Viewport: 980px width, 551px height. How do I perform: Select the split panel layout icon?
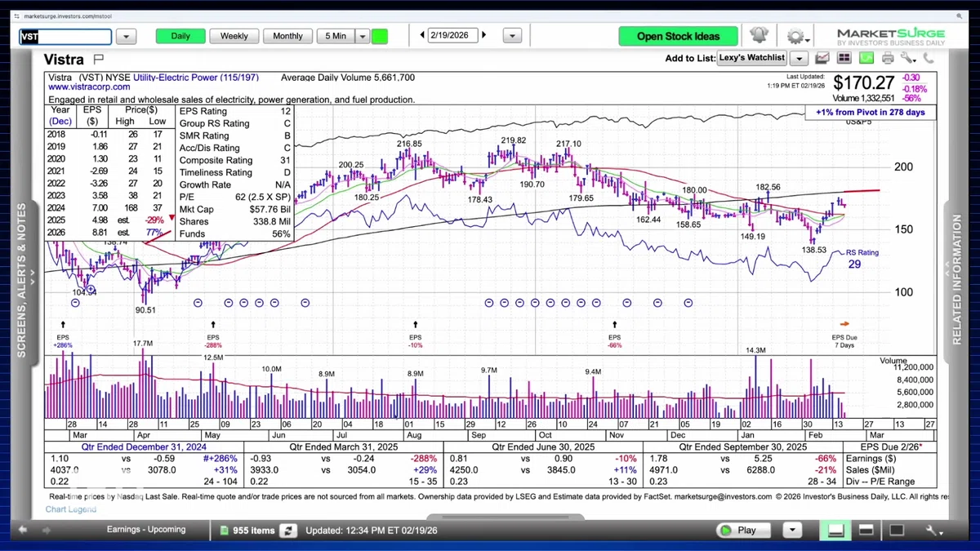pyautogui.click(x=866, y=531)
